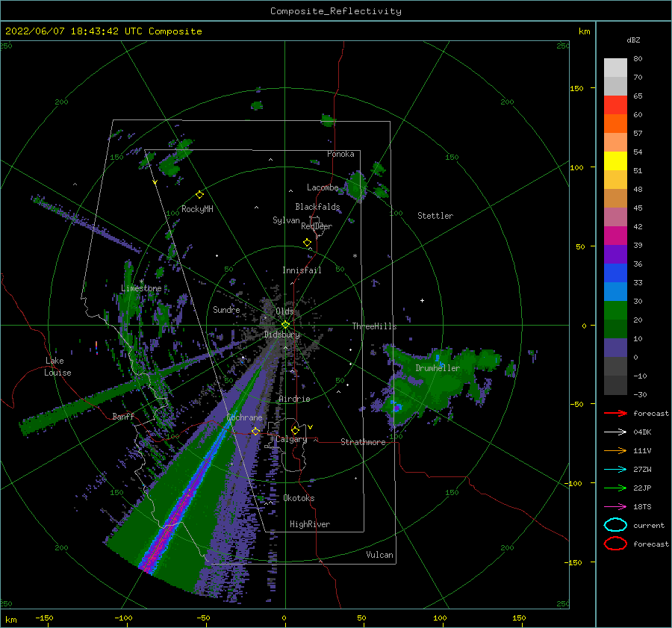Select the orange 111V arrow icon
The height and width of the screenshot is (628, 672).
click(x=615, y=450)
